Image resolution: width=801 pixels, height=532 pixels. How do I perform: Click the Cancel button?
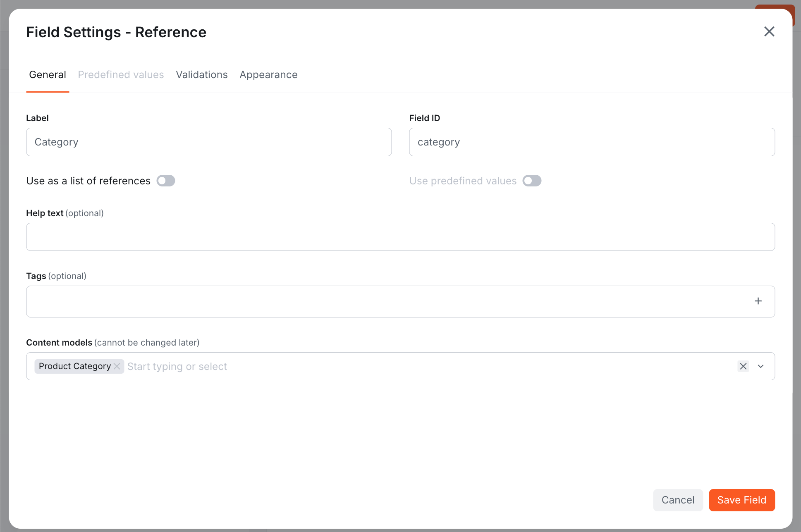[678, 500]
